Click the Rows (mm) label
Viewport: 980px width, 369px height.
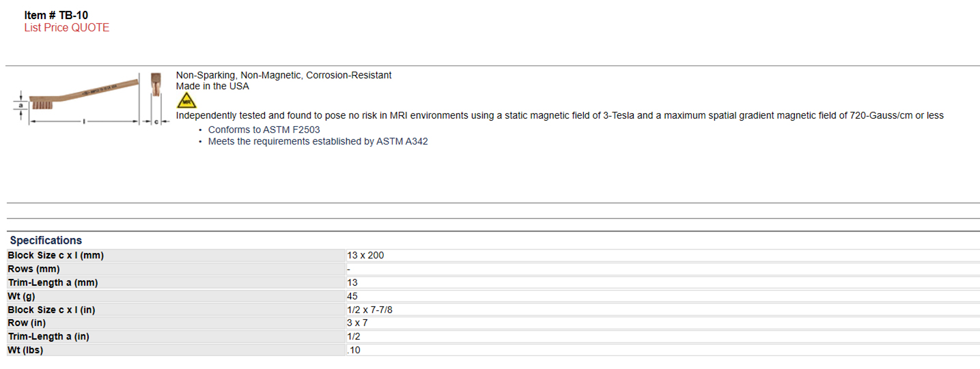point(35,269)
